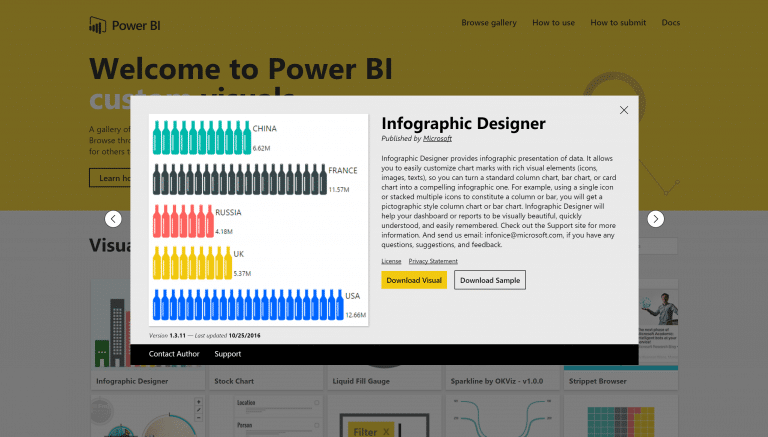This screenshot has height=437, width=768.
Task: Open Docs from top navigation
Action: click(671, 23)
